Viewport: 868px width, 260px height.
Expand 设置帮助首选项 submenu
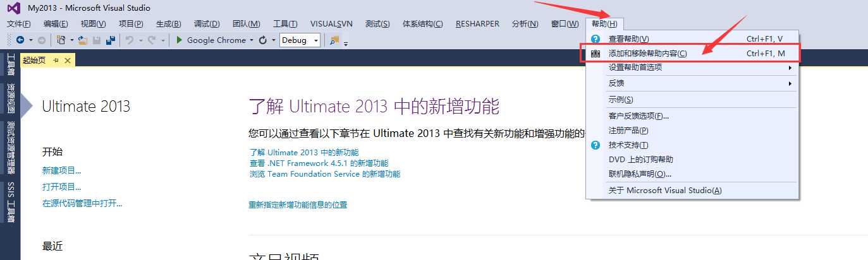tap(790, 68)
